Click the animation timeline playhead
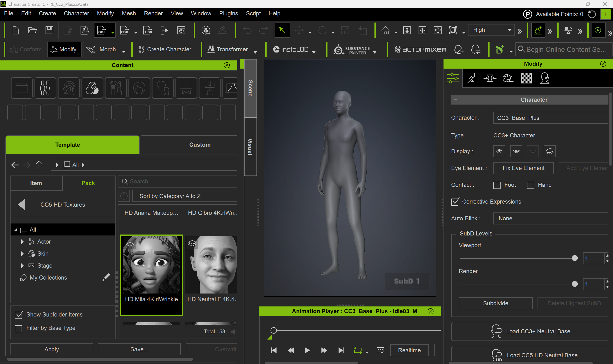This screenshot has height=364, width=613. pyautogui.click(x=274, y=331)
